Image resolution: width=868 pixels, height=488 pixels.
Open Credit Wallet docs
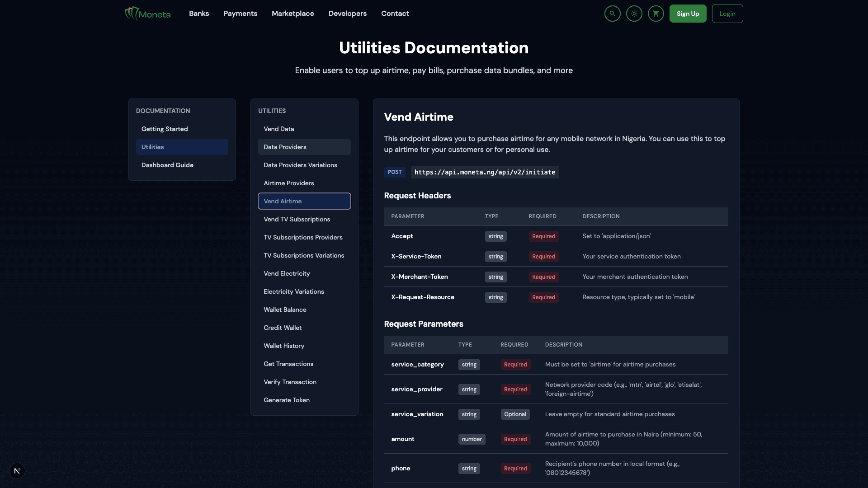[304, 328]
